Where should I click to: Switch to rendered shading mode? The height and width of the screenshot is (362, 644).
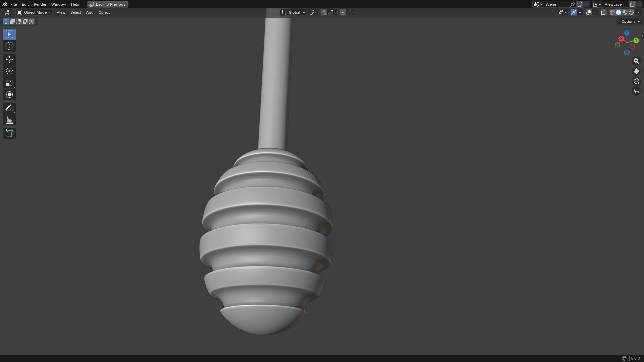(631, 12)
